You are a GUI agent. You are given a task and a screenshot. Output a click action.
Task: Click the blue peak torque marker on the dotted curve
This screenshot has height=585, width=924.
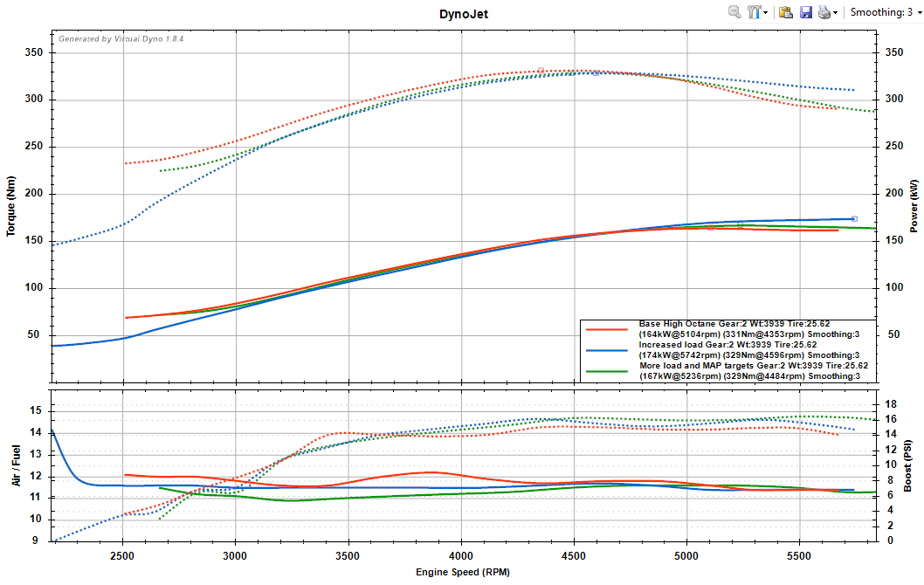click(596, 73)
